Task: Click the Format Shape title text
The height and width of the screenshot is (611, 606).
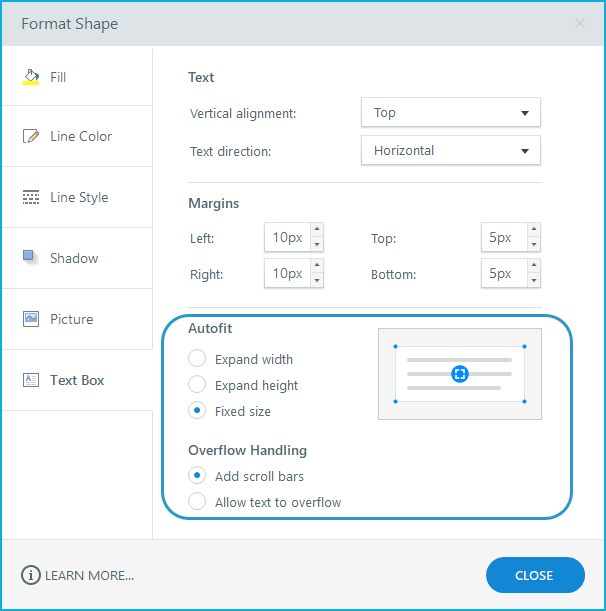Action: point(69,24)
